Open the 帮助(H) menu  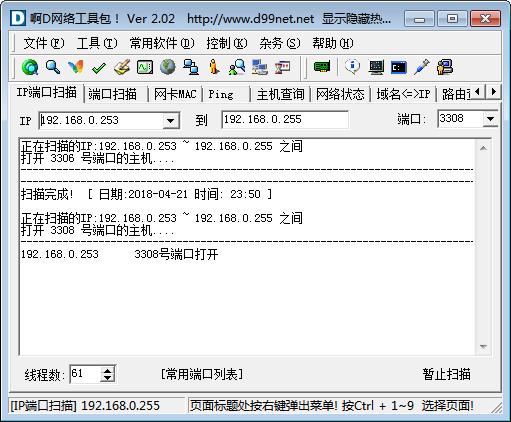tap(333, 43)
